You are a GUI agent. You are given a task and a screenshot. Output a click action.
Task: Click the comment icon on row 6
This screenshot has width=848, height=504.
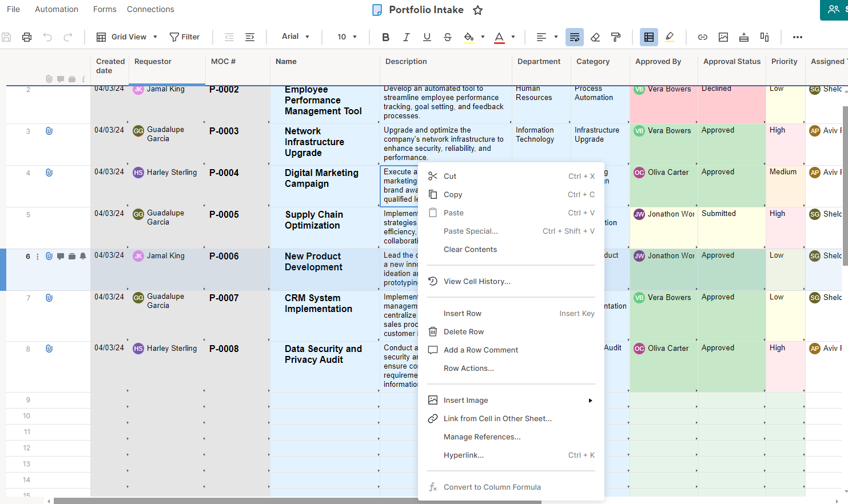pyautogui.click(x=61, y=257)
